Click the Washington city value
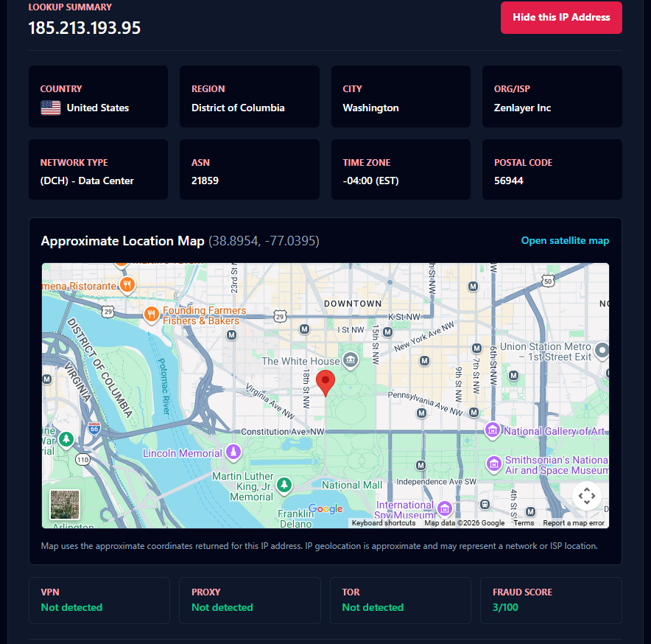Screen dimensions: 651x644 tap(370, 108)
